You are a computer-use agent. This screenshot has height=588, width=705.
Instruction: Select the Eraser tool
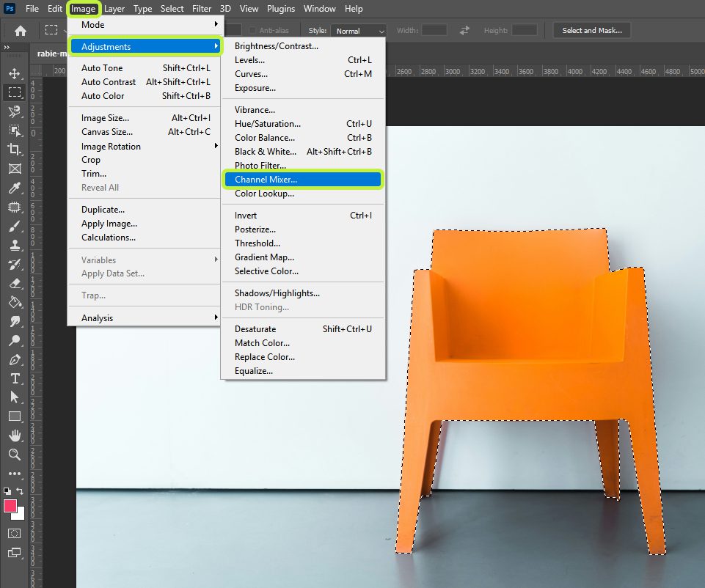(x=15, y=283)
